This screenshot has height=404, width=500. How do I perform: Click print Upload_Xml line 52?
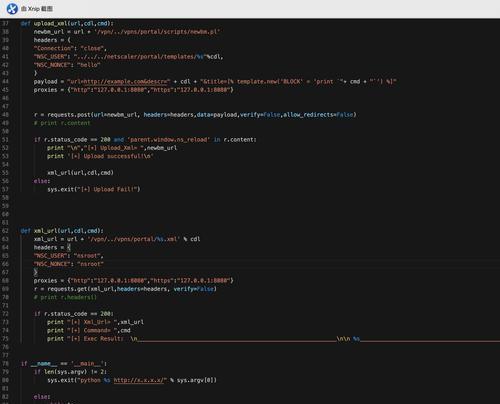(112, 148)
